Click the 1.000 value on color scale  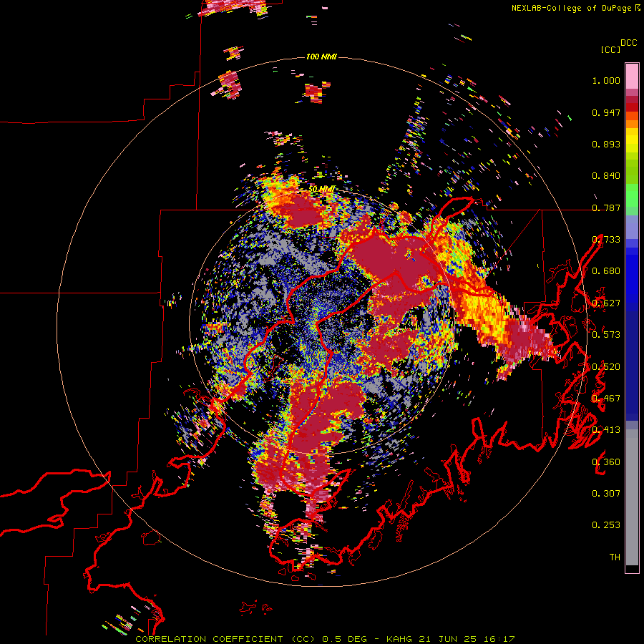click(x=606, y=80)
